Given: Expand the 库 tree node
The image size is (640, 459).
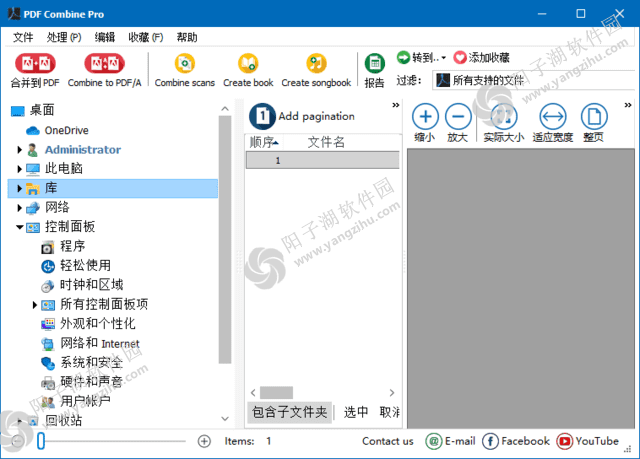Looking at the screenshot, I should tap(19, 188).
